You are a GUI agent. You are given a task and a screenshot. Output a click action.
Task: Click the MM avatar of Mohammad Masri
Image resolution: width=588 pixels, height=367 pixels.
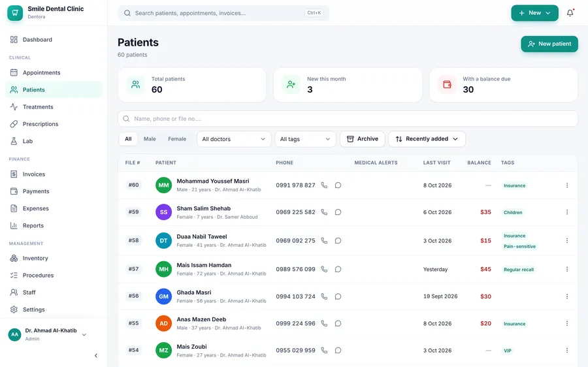163,185
